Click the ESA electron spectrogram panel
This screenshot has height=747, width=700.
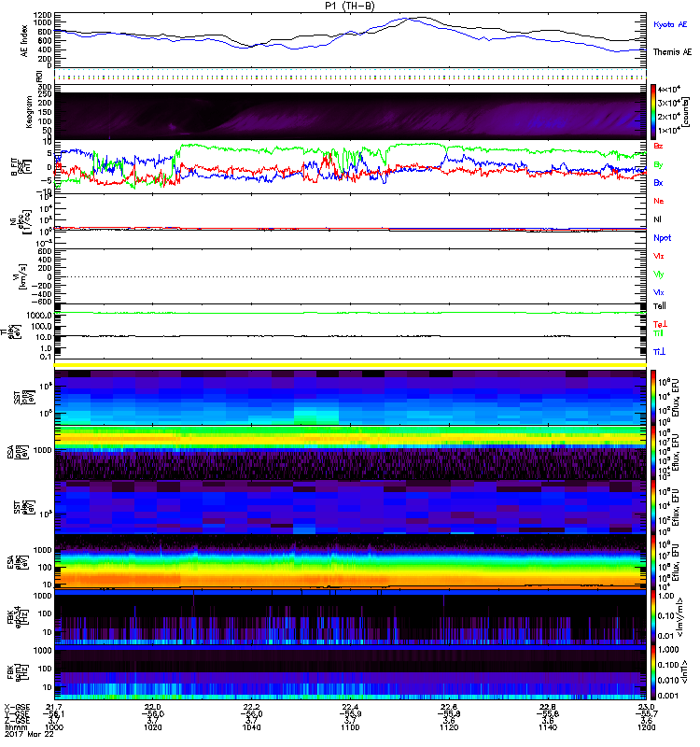pyautogui.click(x=350, y=562)
